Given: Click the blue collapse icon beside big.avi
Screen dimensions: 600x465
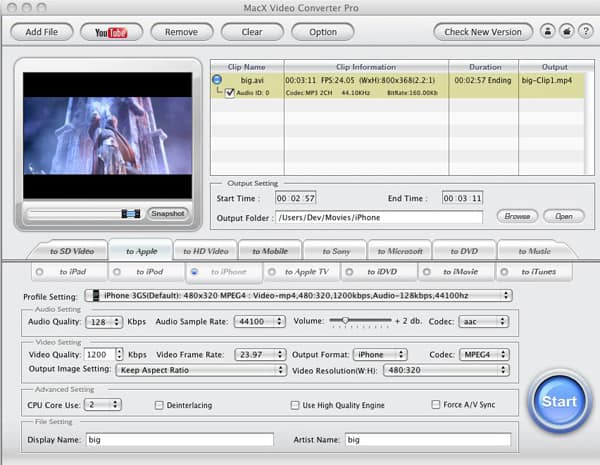Looking at the screenshot, I should coord(217,79).
